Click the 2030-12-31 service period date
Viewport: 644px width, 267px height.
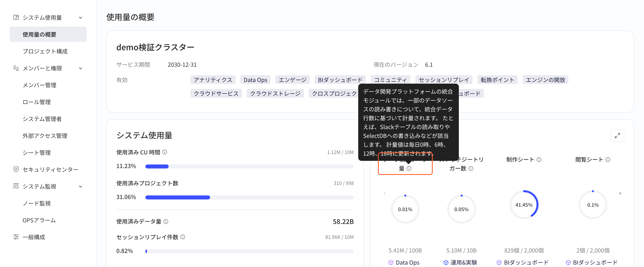[182, 65]
